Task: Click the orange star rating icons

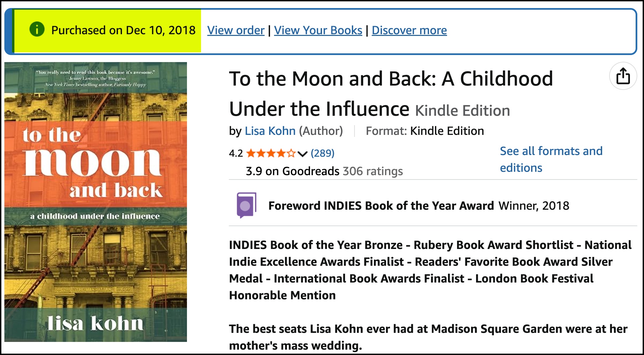Action: point(271,153)
